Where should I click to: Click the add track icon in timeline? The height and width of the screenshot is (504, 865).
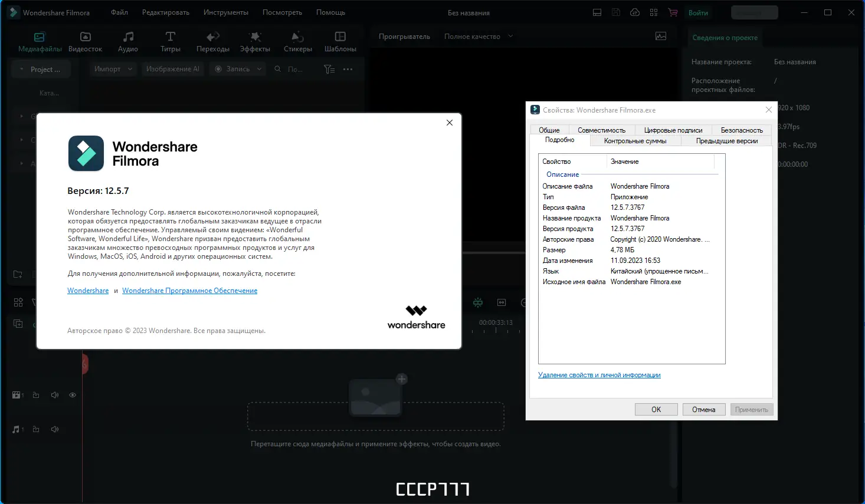18,324
